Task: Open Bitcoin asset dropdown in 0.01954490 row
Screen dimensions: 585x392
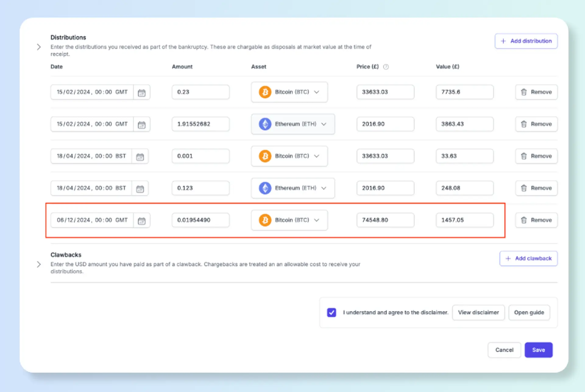Action: coord(289,220)
